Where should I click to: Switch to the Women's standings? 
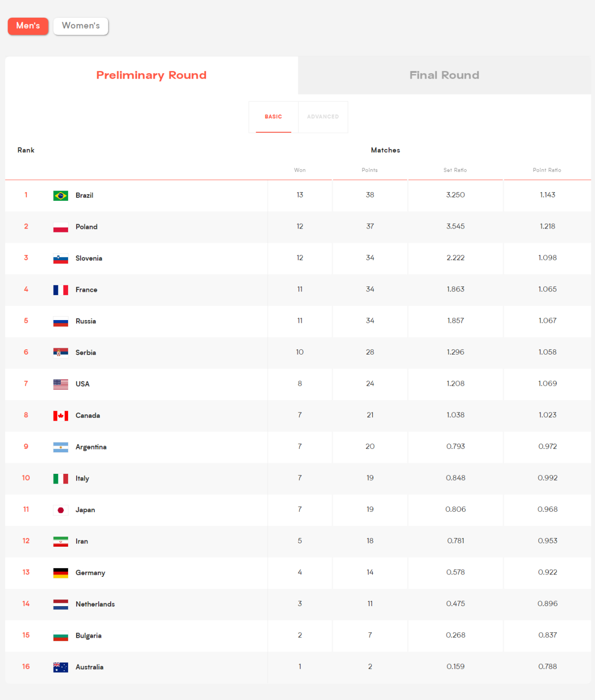point(81,26)
